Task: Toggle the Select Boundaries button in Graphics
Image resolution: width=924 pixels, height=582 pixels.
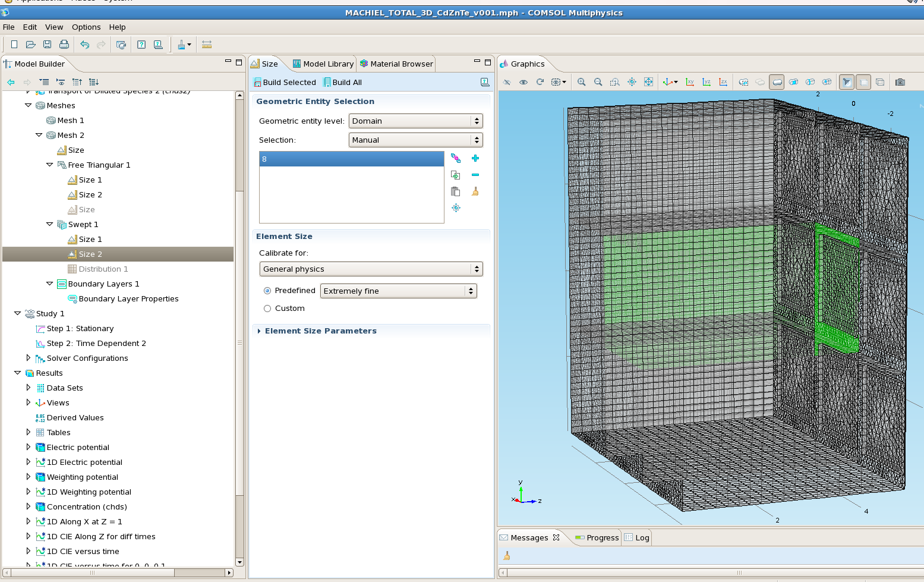Action: pos(793,82)
